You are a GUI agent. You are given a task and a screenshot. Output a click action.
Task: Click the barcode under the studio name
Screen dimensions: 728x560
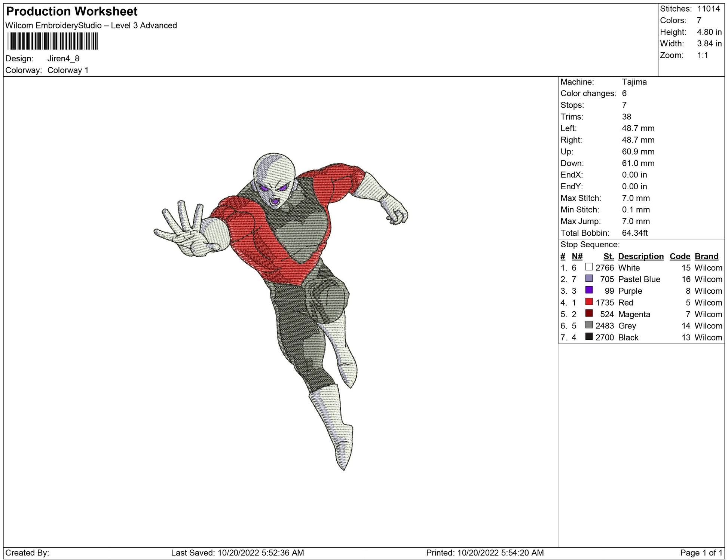(52, 41)
